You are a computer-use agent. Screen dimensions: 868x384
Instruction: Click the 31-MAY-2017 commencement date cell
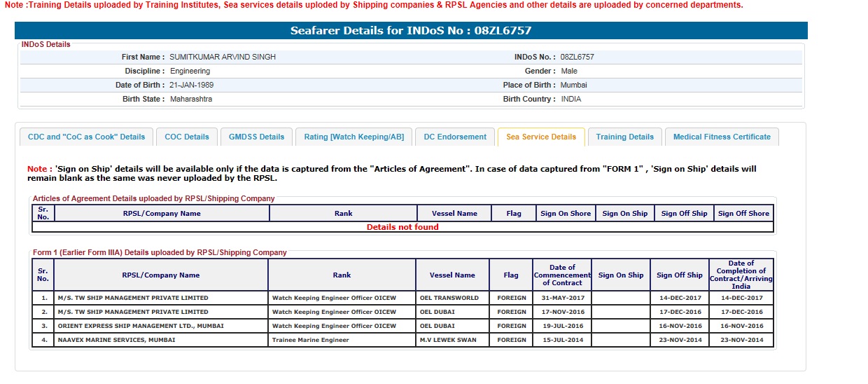pyautogui.click(x=561, y=298)
